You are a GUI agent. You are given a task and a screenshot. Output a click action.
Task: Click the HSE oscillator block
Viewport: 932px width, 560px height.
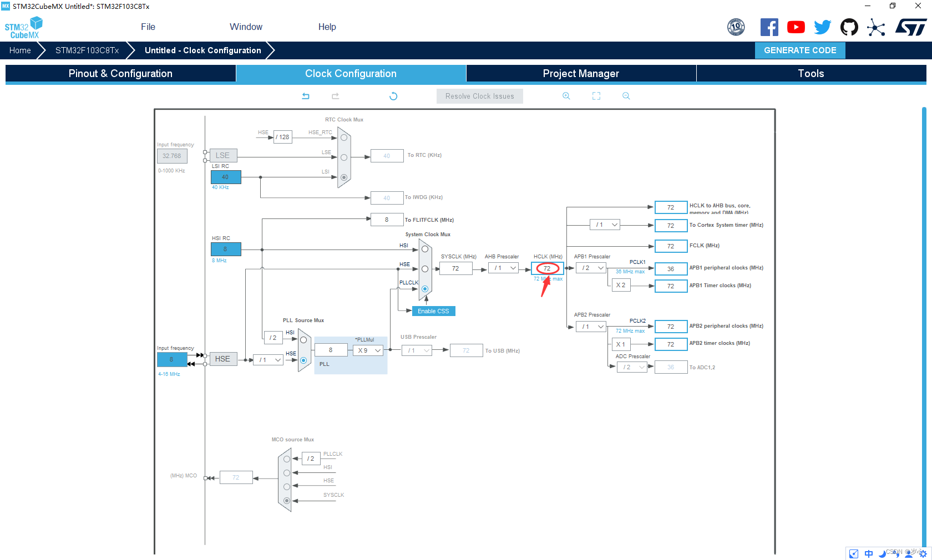(224, 359)
